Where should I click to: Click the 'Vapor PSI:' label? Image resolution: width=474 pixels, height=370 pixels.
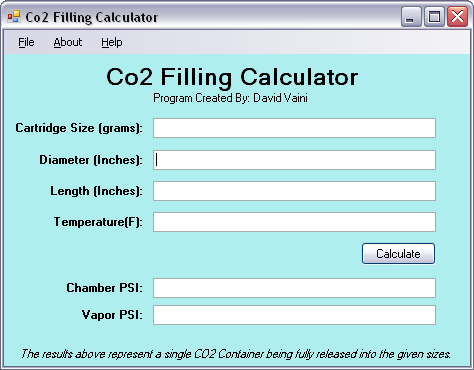[x=112, y=315]
